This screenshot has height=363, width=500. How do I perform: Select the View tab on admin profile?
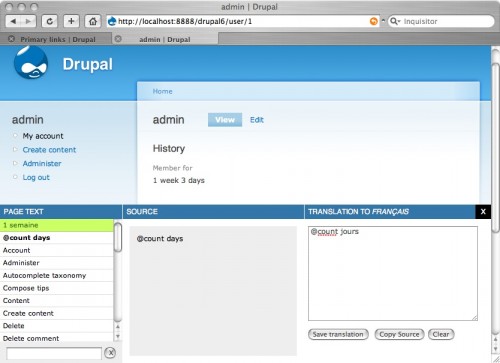click(225, 120)
